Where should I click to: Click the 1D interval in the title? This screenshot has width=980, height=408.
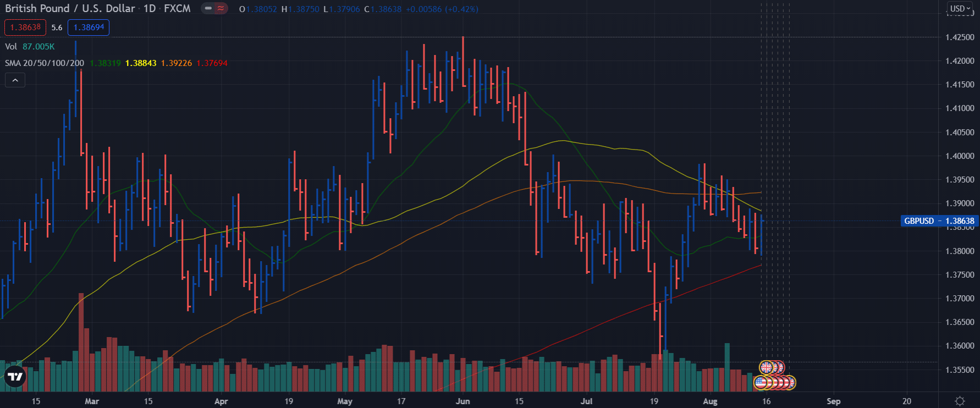pos(150,9)
